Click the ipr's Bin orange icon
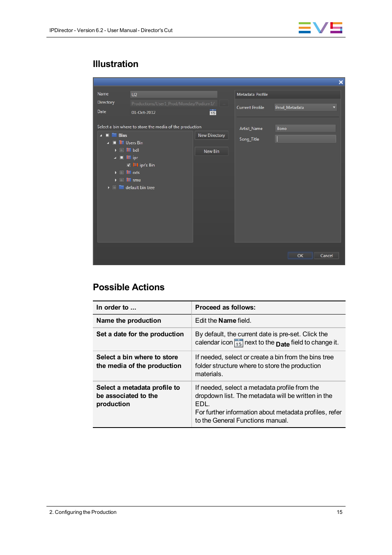 tap(136, 165)
